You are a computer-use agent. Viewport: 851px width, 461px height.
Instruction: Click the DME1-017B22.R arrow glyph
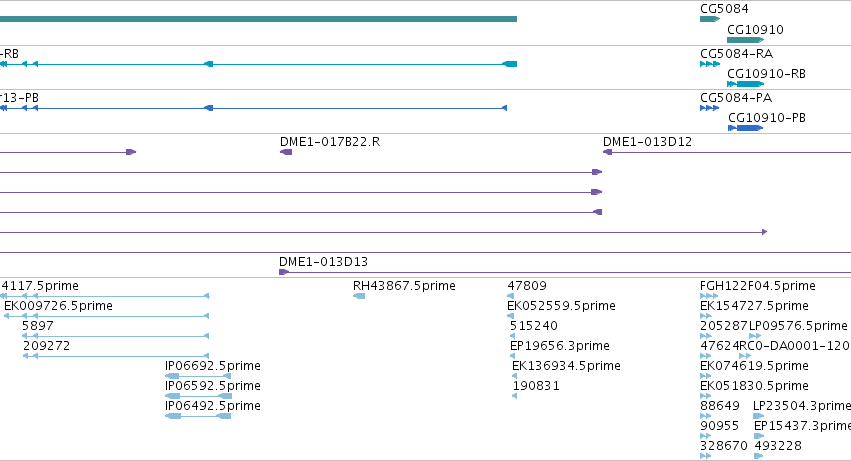point(286,152)
